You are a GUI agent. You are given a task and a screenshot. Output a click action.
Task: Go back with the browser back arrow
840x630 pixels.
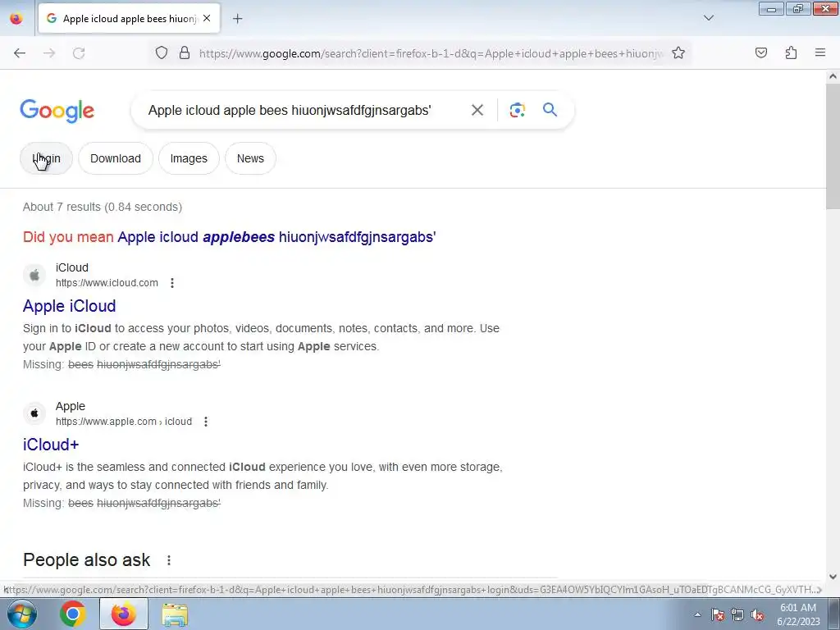[x=20, y=53]
